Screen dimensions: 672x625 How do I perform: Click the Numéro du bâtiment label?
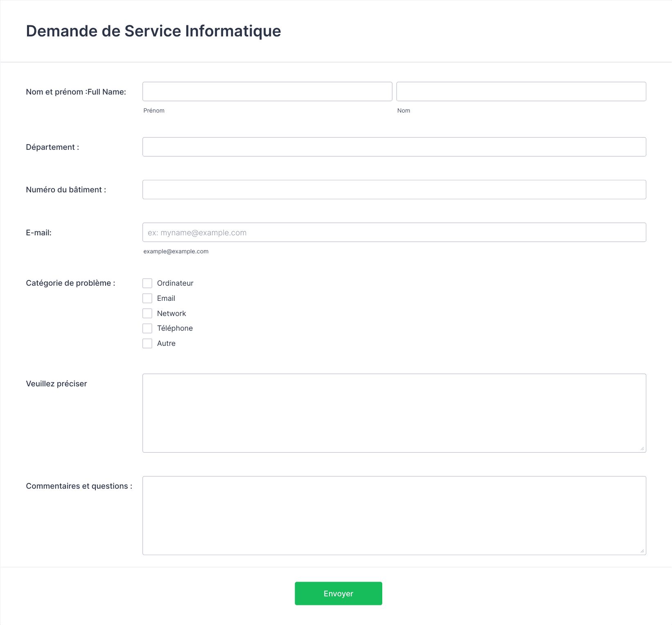click(x=66, y=190)
